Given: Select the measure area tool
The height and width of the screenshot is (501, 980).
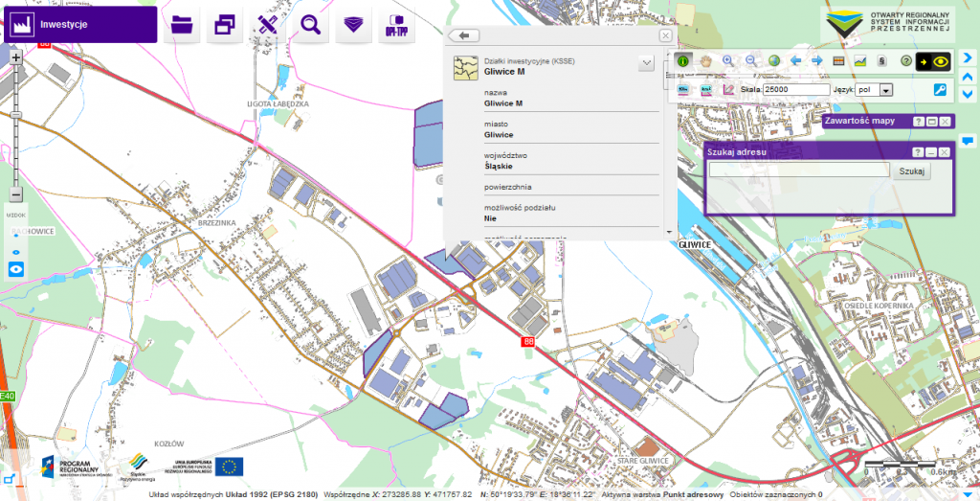Looking at the screenshot, I should (706, 89).
